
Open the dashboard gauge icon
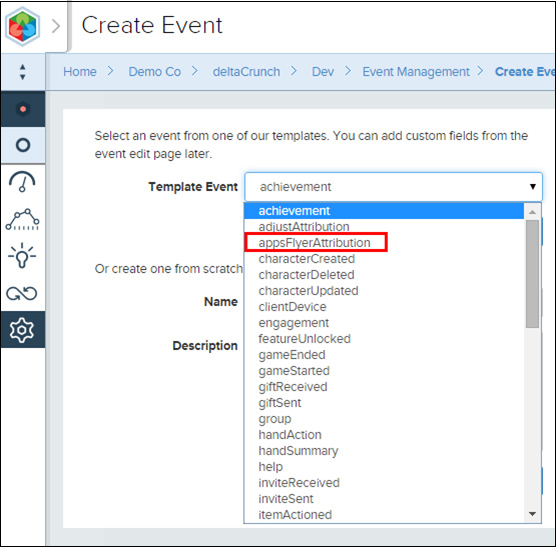pos(22,182)
